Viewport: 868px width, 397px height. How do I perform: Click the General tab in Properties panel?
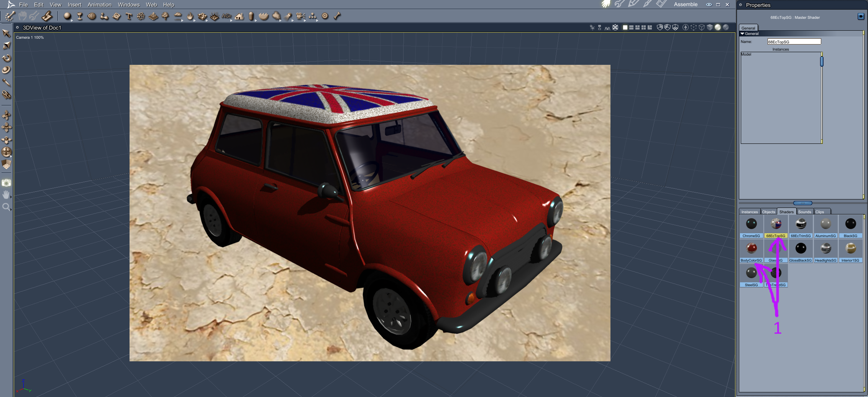point(748,28)
